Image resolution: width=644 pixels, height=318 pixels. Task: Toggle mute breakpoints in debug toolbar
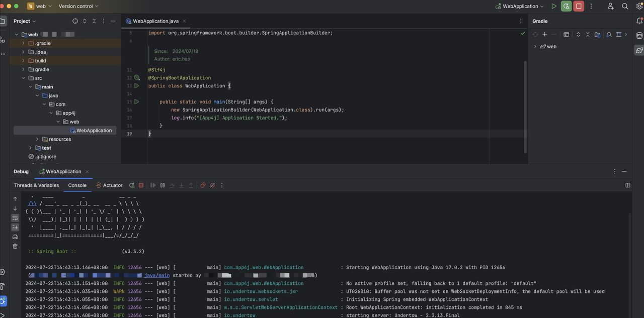point(212,185)
